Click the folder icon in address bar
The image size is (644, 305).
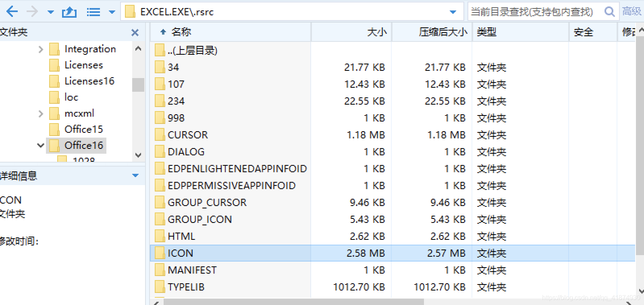click(x=130, y=12)
